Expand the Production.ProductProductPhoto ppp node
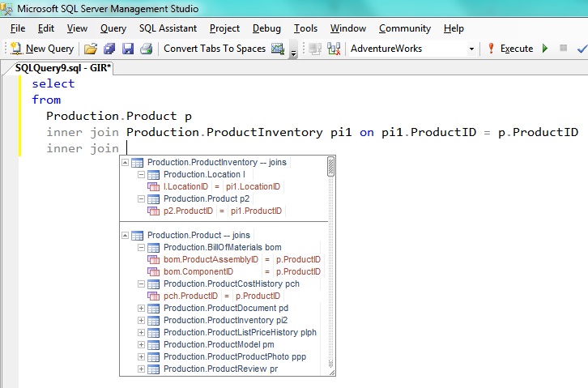 [141, 357]
